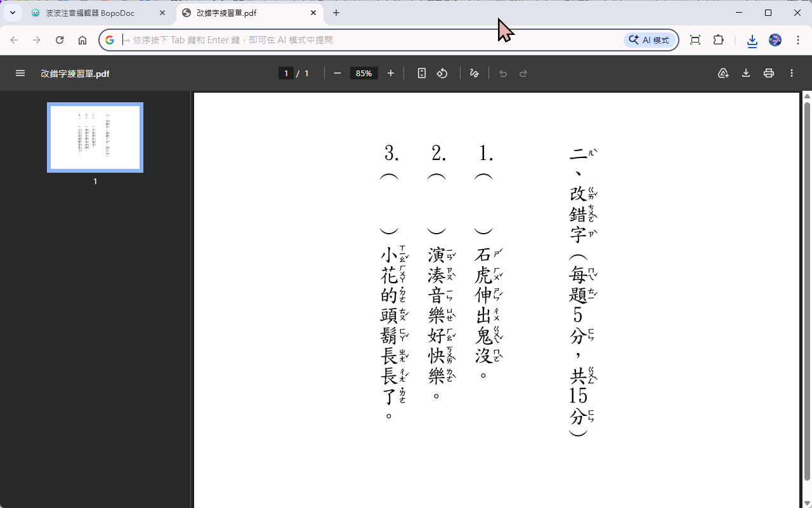Zoom in on the PDF document

click(391, 73)
